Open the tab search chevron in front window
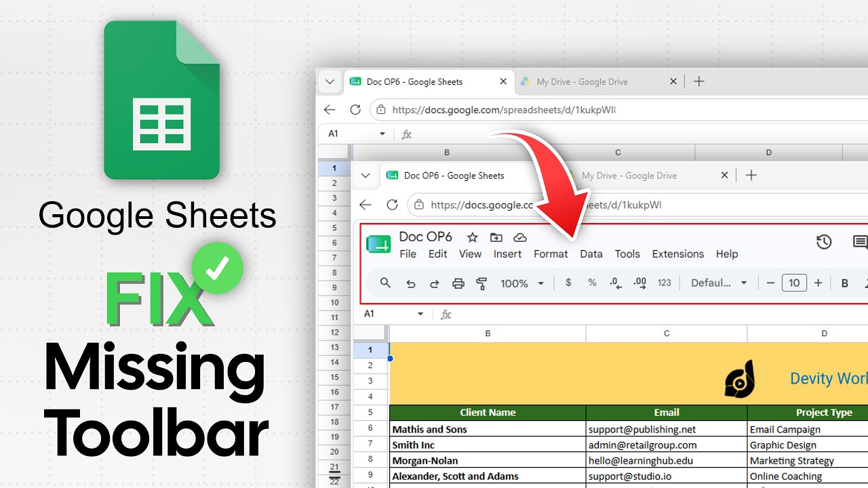The image size is (868, 488). pyautogui.click(x=366, y=175)
